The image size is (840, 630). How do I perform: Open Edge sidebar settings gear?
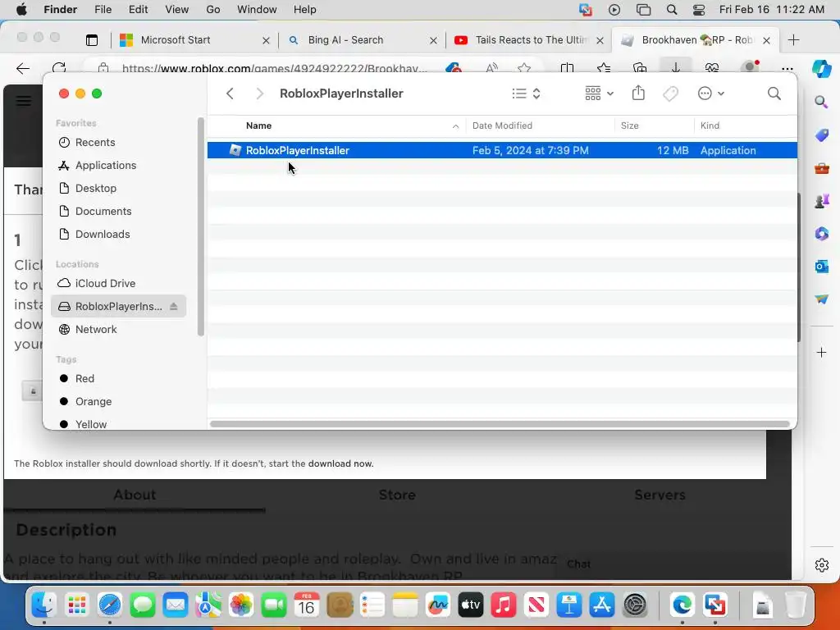(x=821, y=565)
